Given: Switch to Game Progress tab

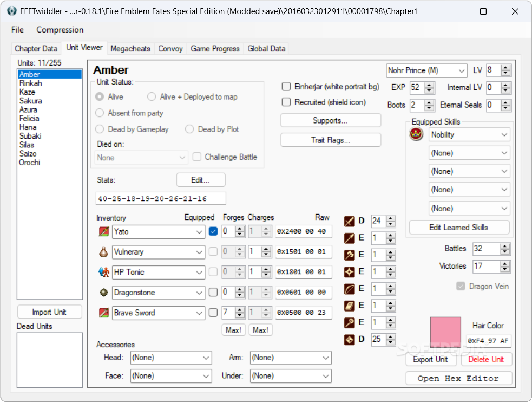Looking at the screenshot, I should (x=215, y=49).
